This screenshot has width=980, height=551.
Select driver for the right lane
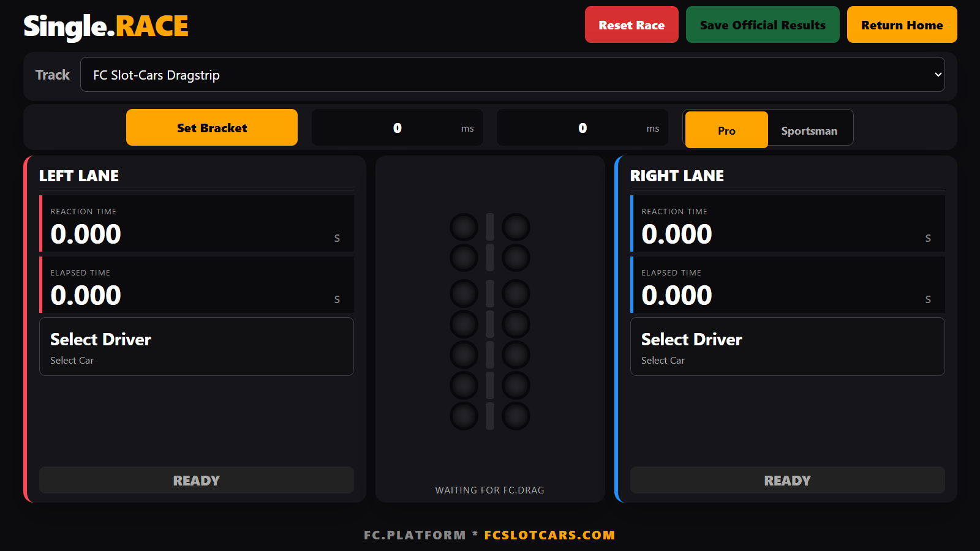[x=788, y=347]
